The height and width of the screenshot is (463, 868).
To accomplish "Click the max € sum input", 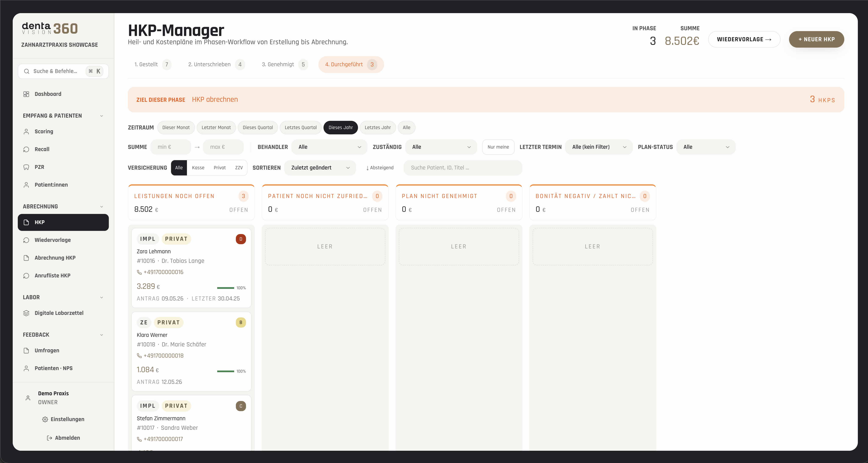I will 223,147.
